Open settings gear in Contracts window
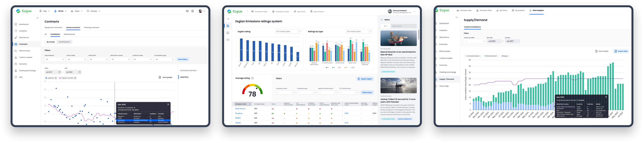The image size is (644, 143). pos(193,11)
